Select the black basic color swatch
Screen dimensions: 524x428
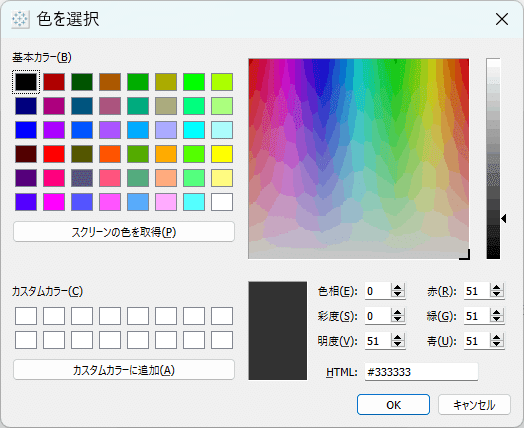26,82
